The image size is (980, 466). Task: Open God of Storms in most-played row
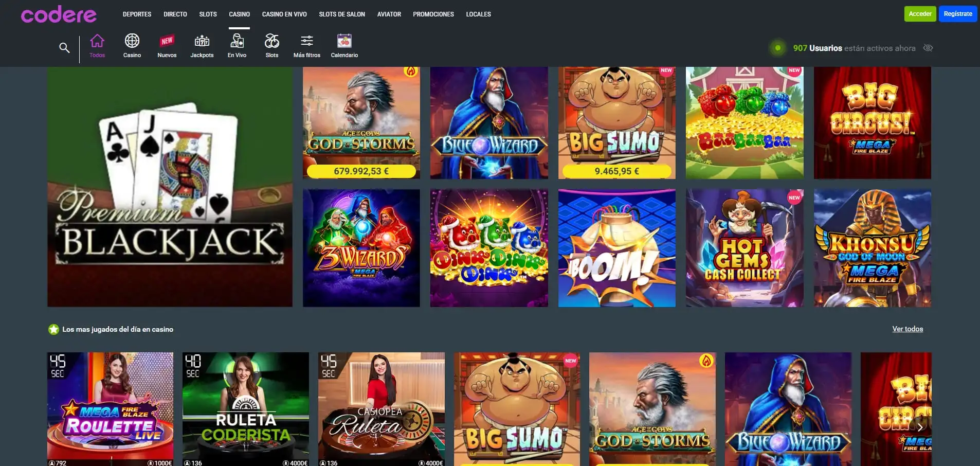point(652,409)
